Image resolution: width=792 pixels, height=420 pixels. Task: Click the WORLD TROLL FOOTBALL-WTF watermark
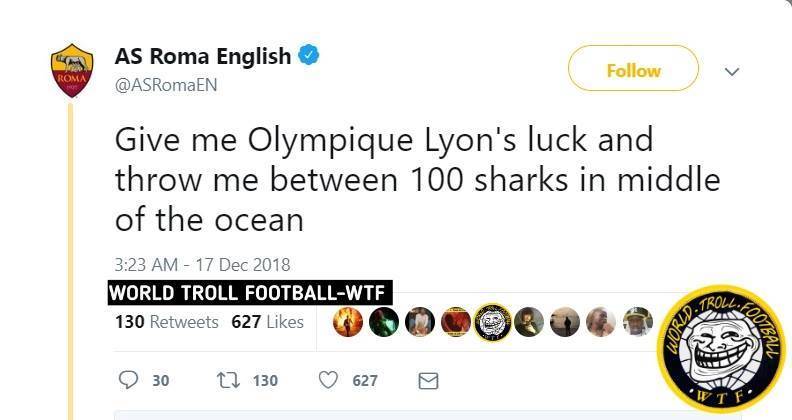(x=250, y=294)
